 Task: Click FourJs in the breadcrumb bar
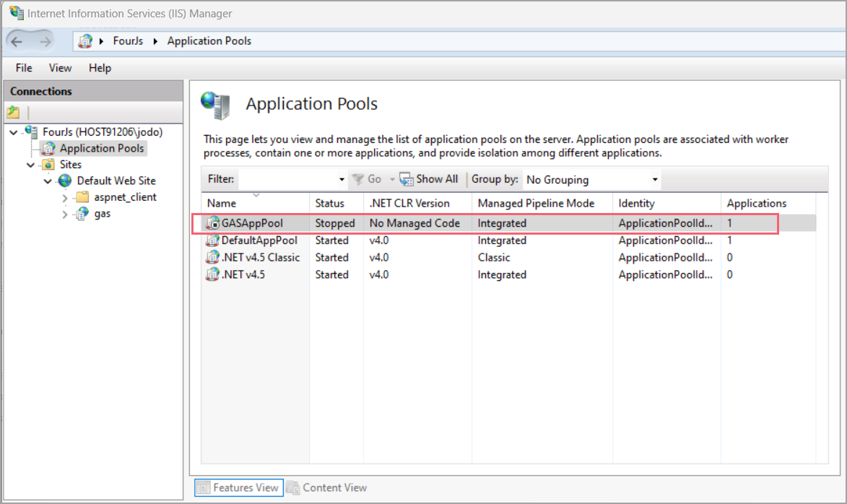(128, 41)
